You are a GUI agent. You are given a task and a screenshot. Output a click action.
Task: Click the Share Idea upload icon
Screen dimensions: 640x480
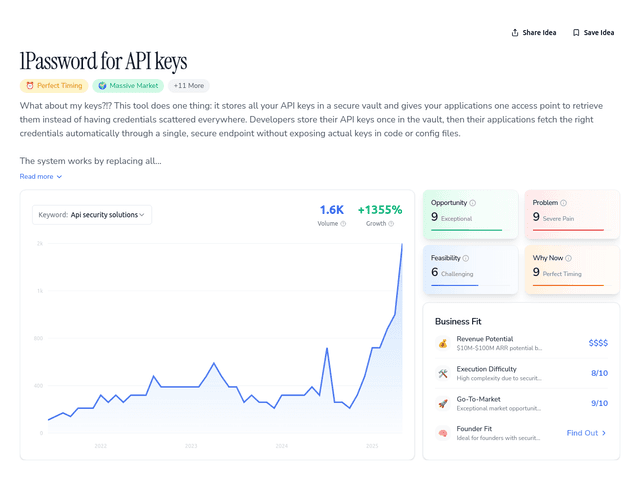pos(515,32)
